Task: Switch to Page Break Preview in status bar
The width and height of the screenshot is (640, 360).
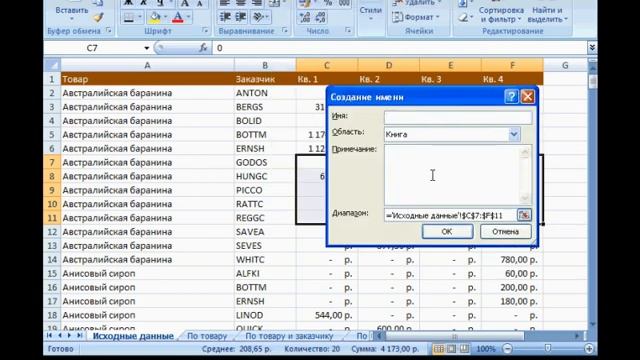Action: coord(464,349)
